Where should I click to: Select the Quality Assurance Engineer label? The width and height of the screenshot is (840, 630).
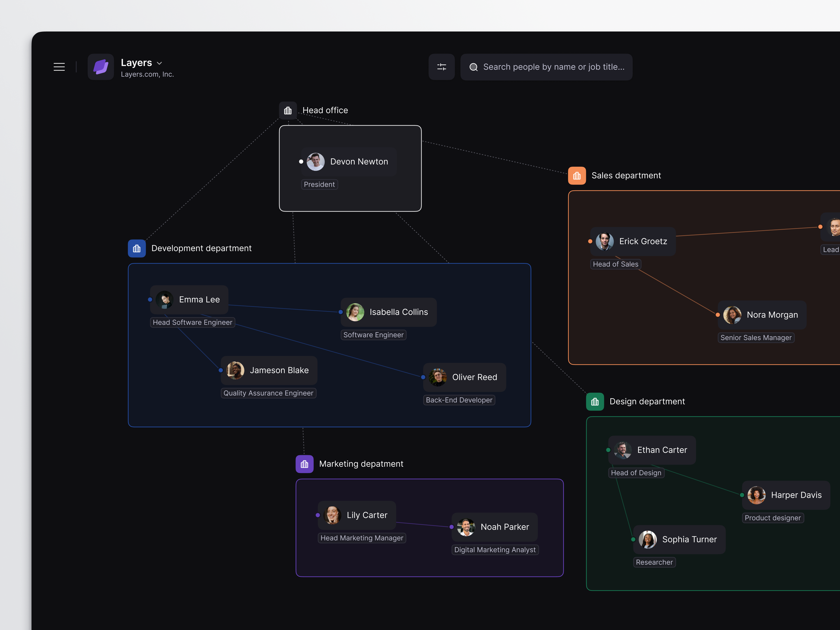tap(268, 393)
